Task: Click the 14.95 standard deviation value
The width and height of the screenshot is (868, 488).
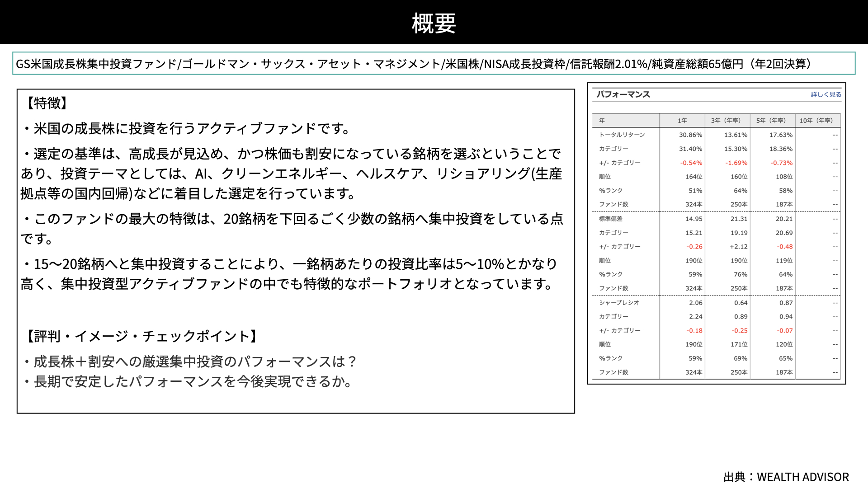Action: point(694,219)
